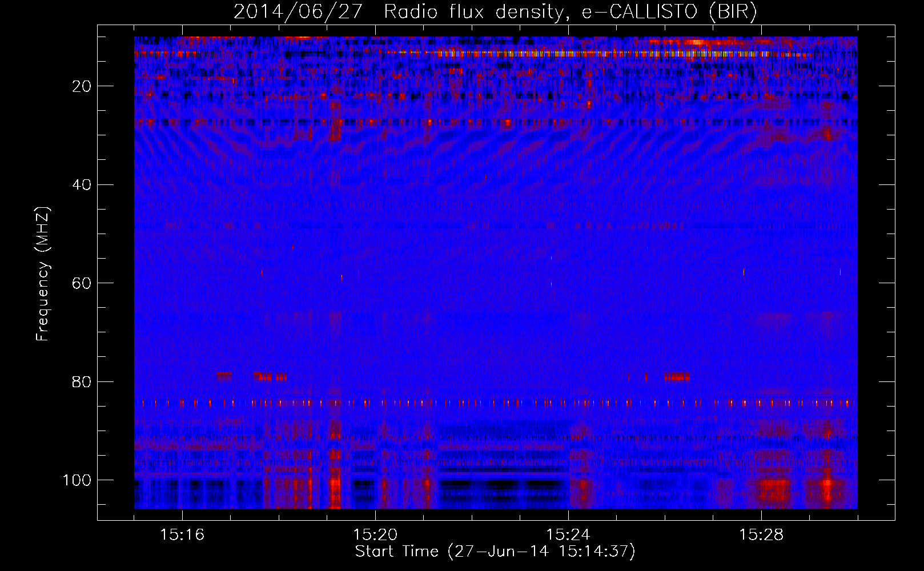Click the 20 frequency tick label
The width and height of the screenshot is (924, 571).
click(x=82, y=86)
